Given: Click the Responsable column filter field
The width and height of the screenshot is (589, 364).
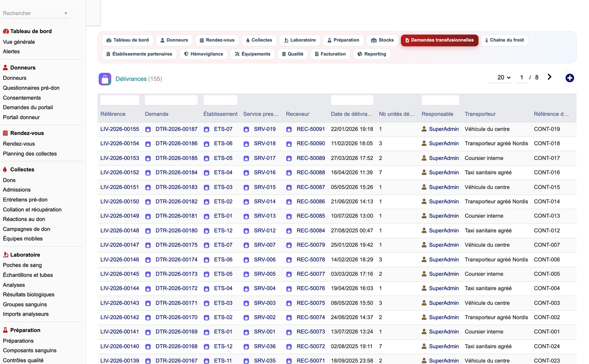Looking at the screenshot, I should [440, 100].
